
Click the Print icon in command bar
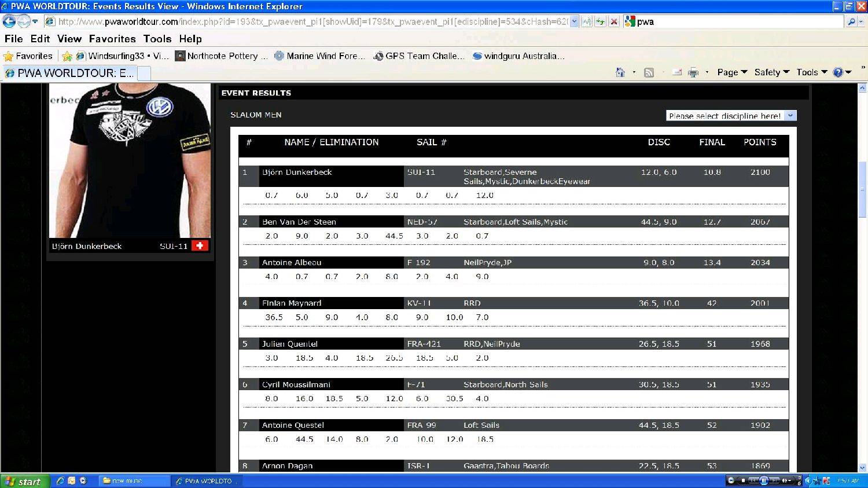click(x=693, y=72)
